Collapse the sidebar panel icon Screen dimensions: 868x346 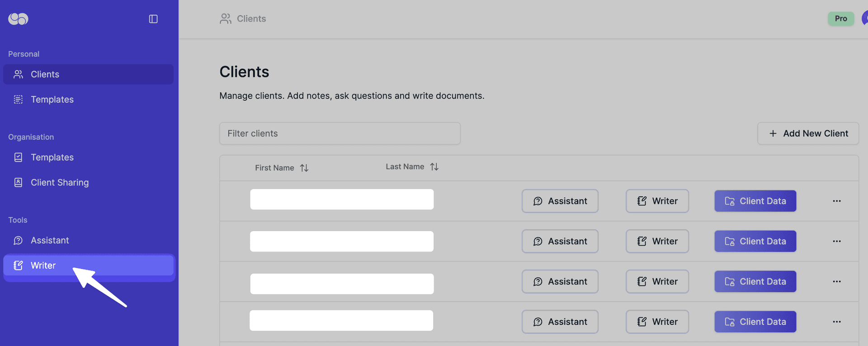pyautogui.click(x=153, y=19)
